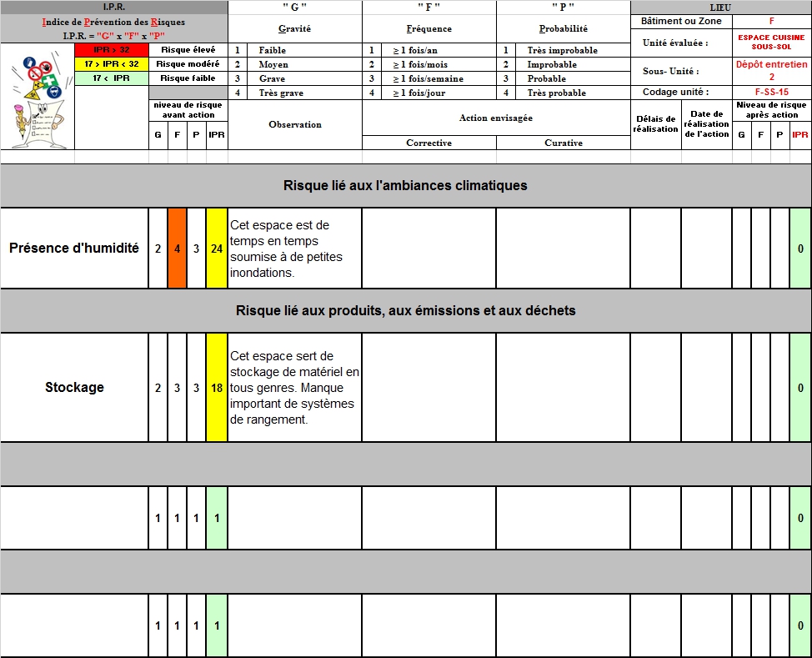
Task: Select the 'F-SS-15' unit code cell
Action: click(771, 92)
